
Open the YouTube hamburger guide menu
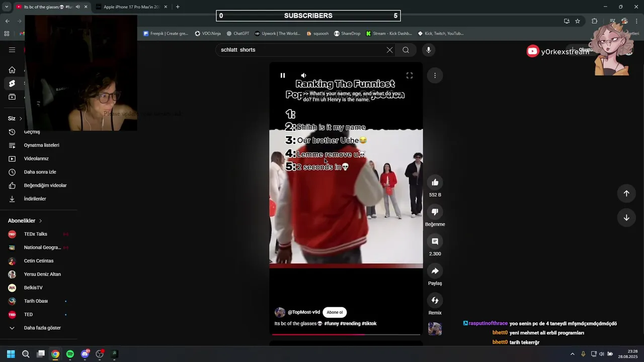click(x=12, y=50)
